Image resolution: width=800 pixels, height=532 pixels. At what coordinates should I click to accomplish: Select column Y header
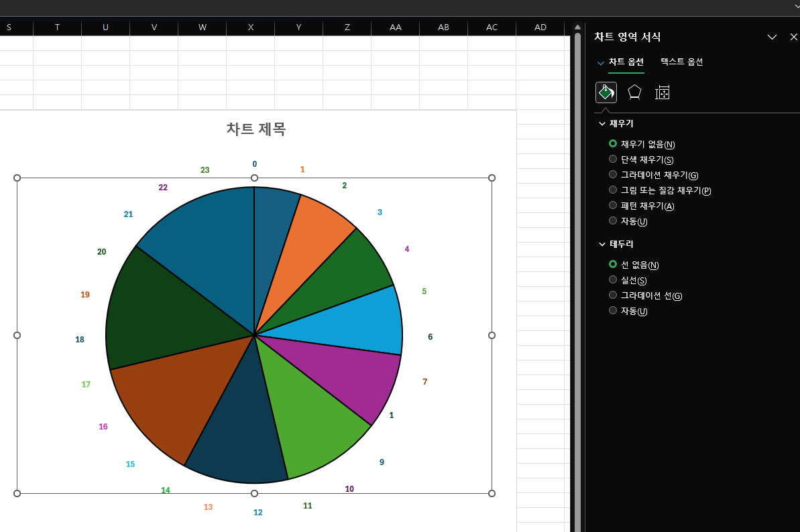[299, 27]
